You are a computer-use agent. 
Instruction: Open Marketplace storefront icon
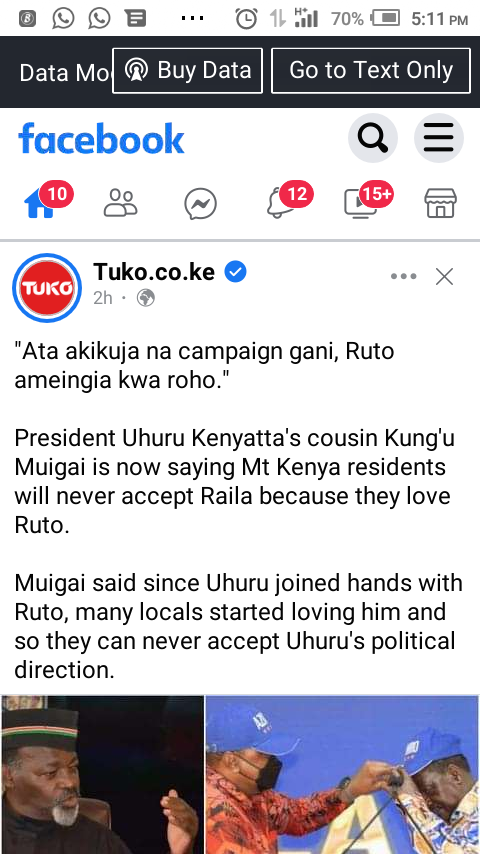(x=440, y=204)
